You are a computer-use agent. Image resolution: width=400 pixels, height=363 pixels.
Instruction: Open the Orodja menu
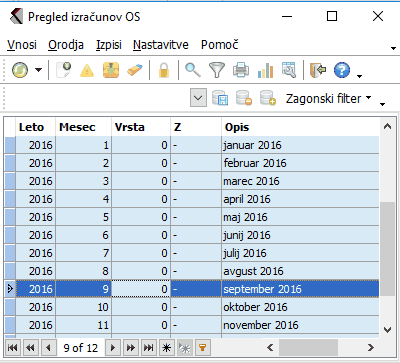(x=66, y=45)
